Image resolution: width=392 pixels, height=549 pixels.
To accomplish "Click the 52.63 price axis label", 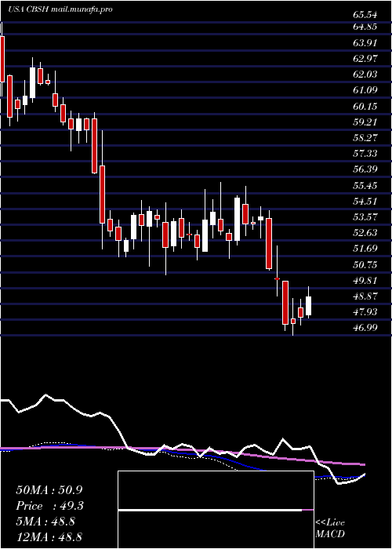I will pyautogui.click(x=365, y=233).
